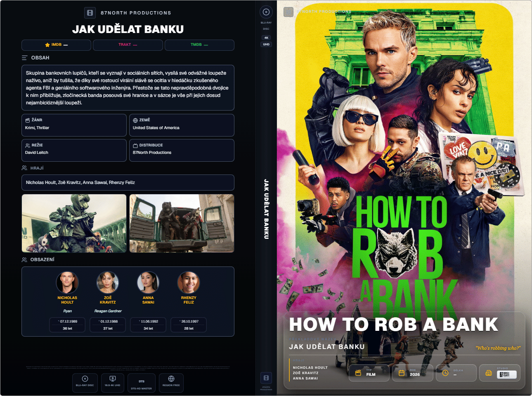This screenshot has width=532, height=396.
Task: Click Zoë Kravitz's cast portrait
Action: click(108, 282)
